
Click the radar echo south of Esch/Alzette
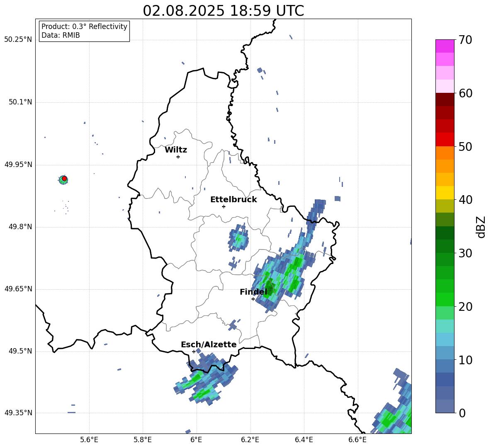[205, 378]
